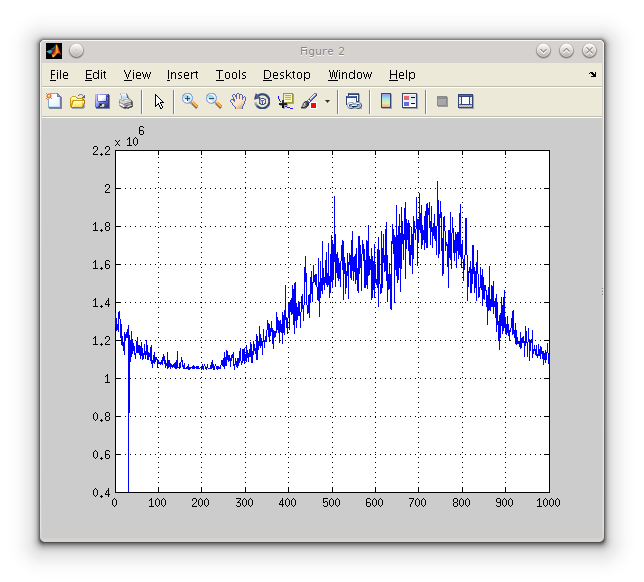Print the figure via printer icon
This screenshot has width=644, height=582.
126,101
